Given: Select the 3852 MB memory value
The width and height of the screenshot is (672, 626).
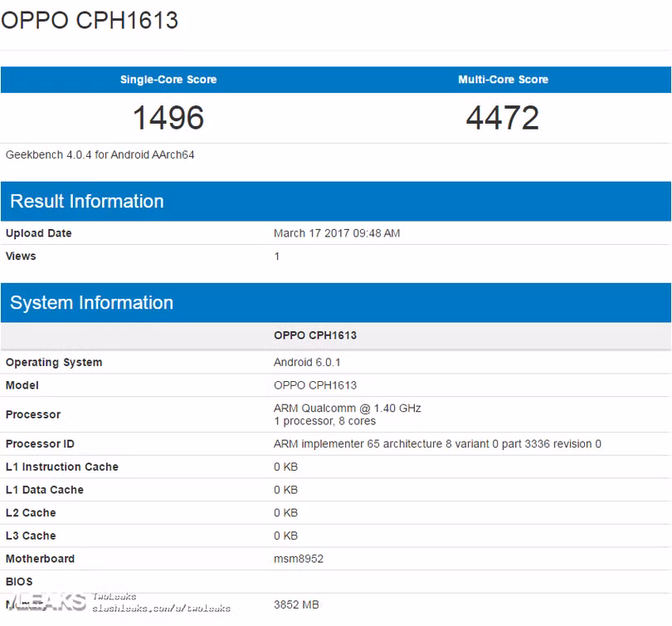Looking at the screenshot, I should pyautogui.click(x=296, y=604).
